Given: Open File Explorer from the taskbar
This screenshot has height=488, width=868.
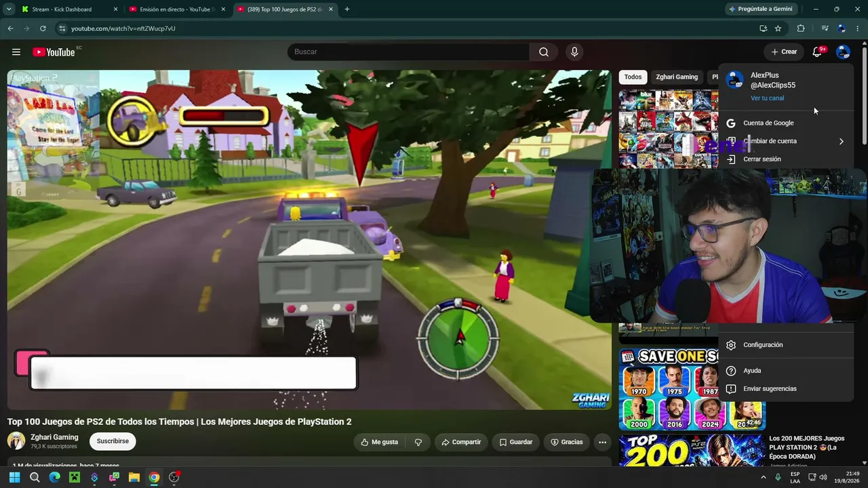Looking at the screenshot, I should click(134, 477).
